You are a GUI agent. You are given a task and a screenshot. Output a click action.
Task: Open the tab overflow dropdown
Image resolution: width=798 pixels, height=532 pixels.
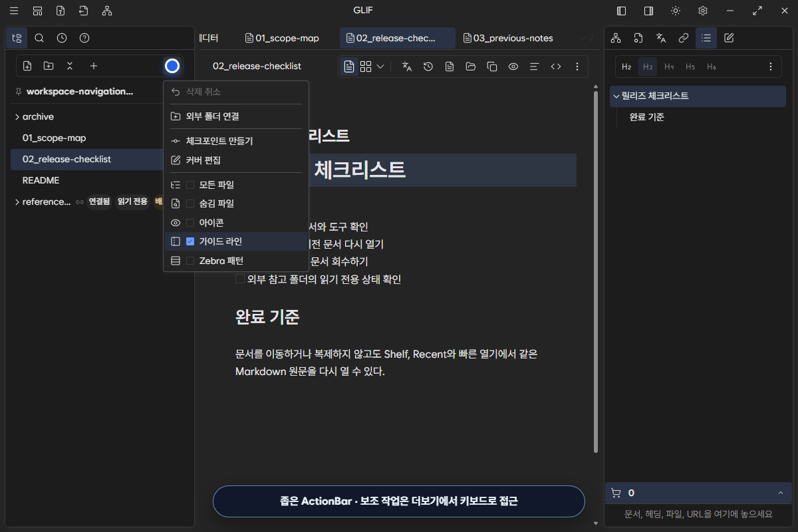pyautogui.click(x=587, y=38)
